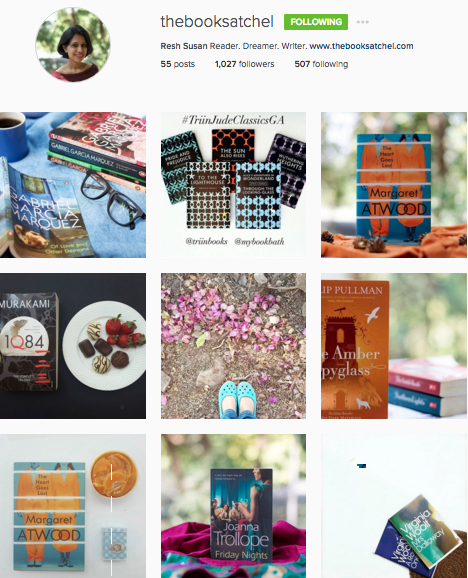Screen dimensions: 468x578
Task: Open the three-dot options menu
Action: 363,22
